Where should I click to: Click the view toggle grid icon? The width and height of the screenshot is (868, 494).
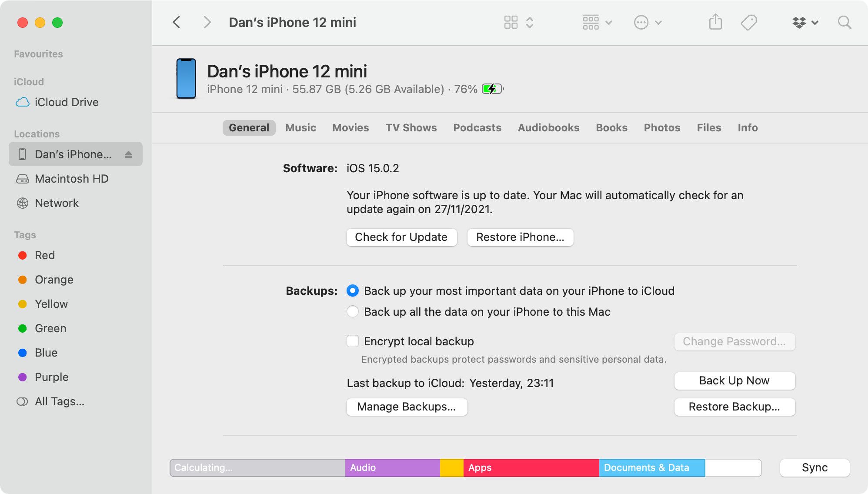[510, 23]
